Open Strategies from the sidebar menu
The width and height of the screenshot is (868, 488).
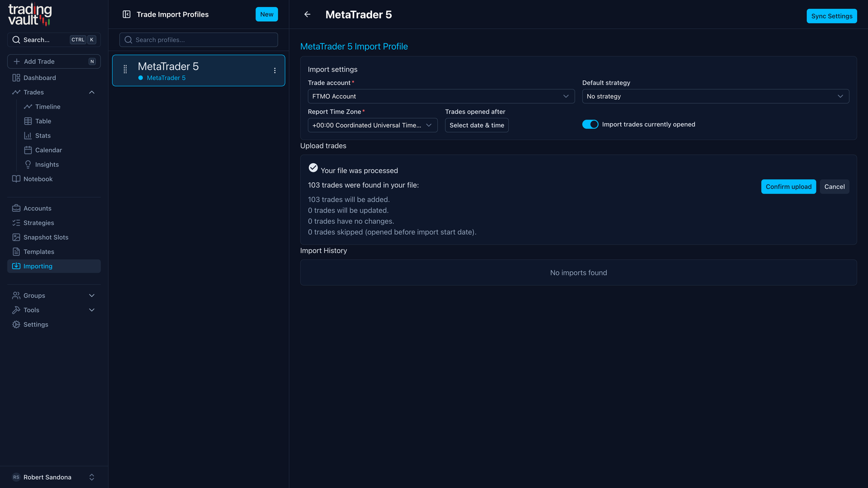click(x=39, y=223)
